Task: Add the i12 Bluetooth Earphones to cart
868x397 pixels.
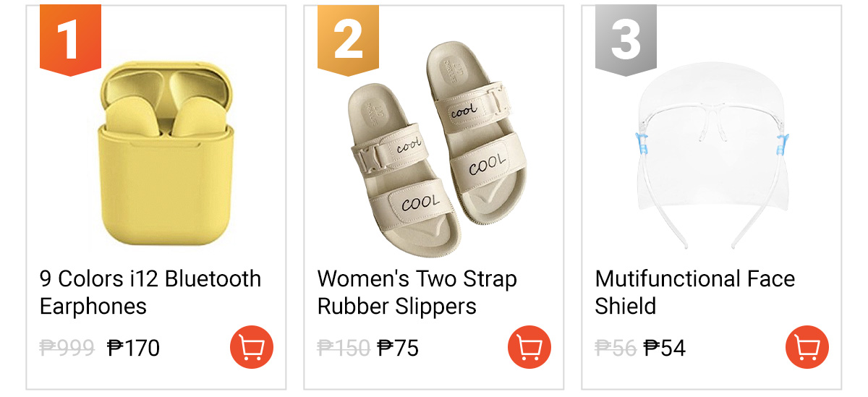Action: 251,347
